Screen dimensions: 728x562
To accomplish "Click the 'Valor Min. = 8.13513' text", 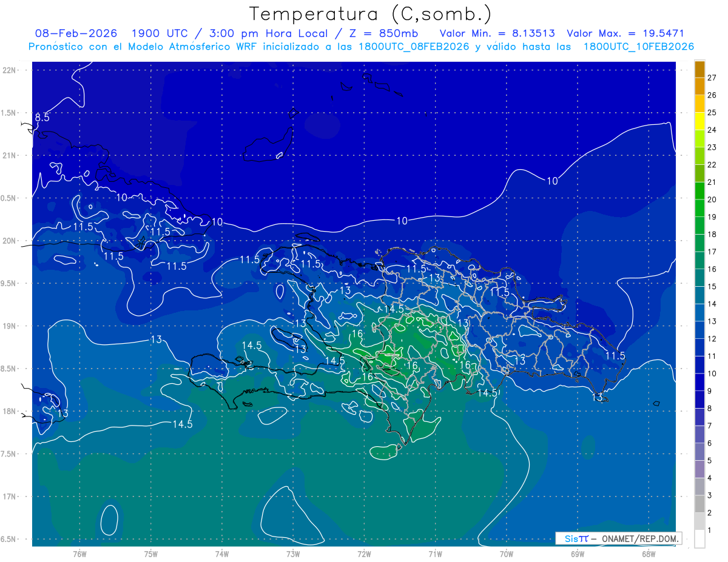I will pos(497,33).
